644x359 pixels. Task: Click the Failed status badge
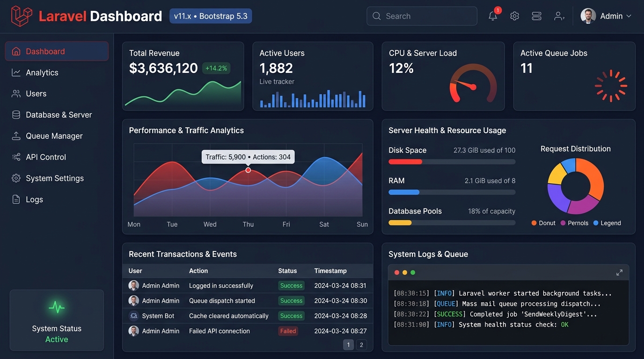point(288,331)
